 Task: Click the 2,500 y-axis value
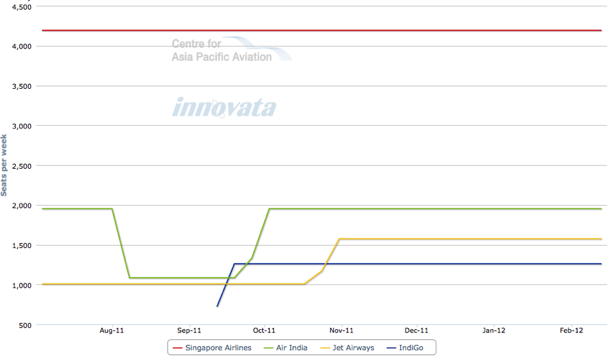tap(21, 166)
